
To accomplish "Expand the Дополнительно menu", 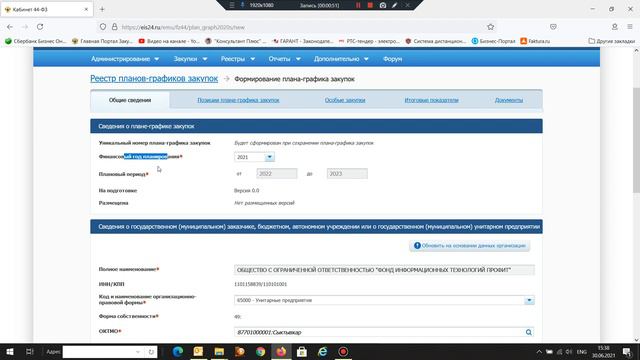I will (x=341, y=59).
